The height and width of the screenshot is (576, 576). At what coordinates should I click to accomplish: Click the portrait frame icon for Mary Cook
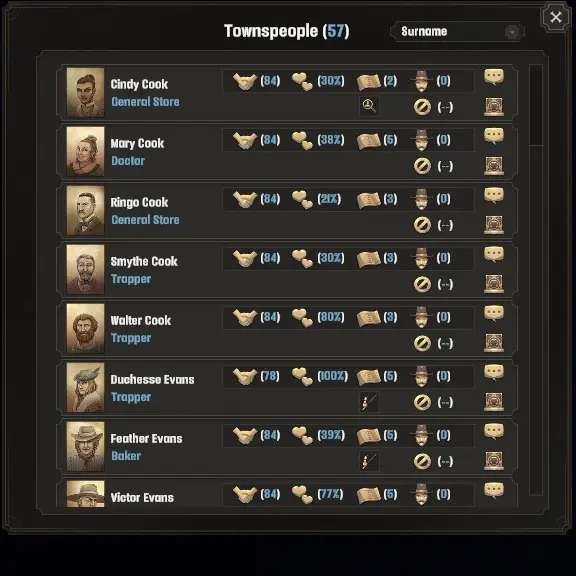tap(494, 166)
